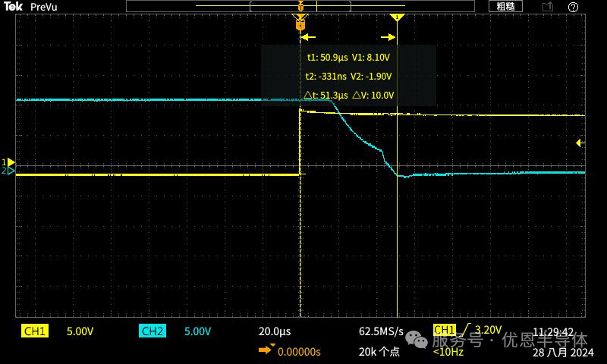The height and width of the screenshot is (364, 607).
Task: Click the channel 2 ground reference marker
Action: (x=9, y=171)
